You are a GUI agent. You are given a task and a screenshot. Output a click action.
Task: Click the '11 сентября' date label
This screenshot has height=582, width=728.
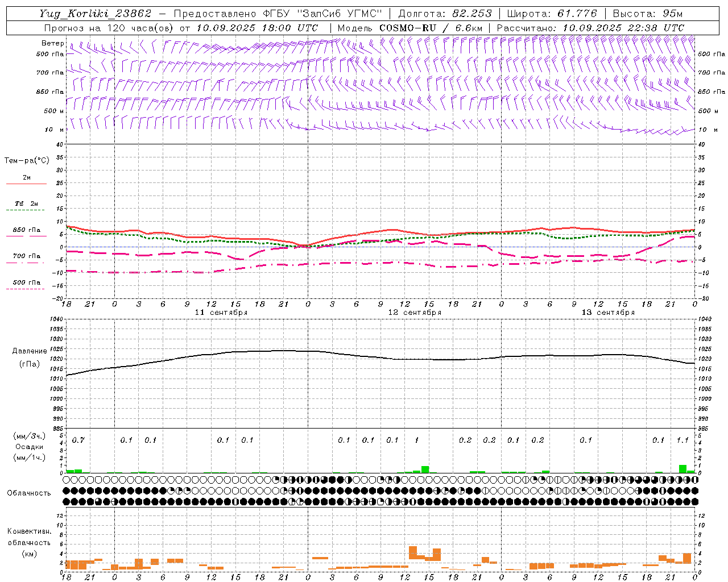(221, 313)
